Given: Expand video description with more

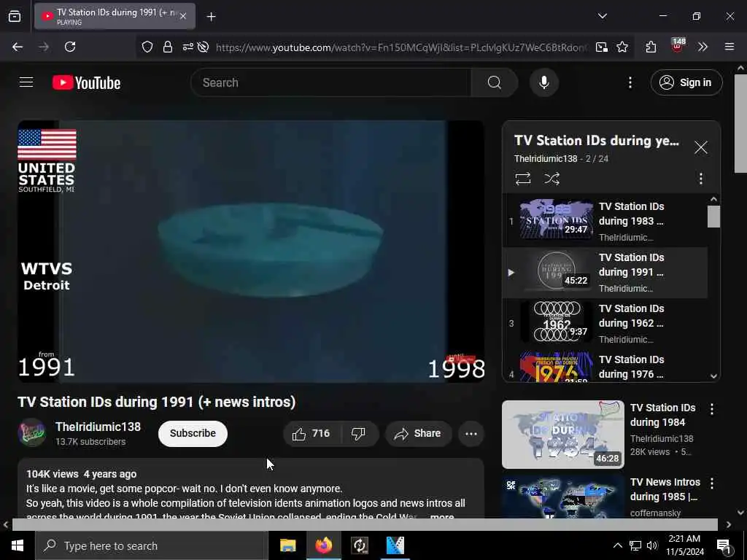Looking at the screenshot, I should (441, 516).
